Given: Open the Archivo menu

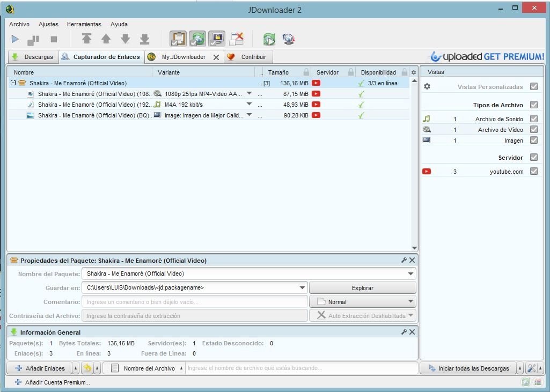Looking at the screenshot, I should coord(19,24).
